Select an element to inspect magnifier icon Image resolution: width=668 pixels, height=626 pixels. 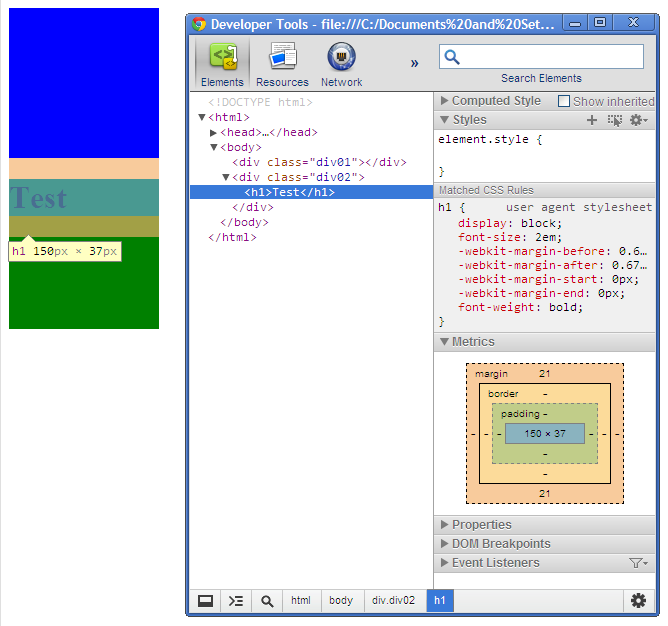267,601
